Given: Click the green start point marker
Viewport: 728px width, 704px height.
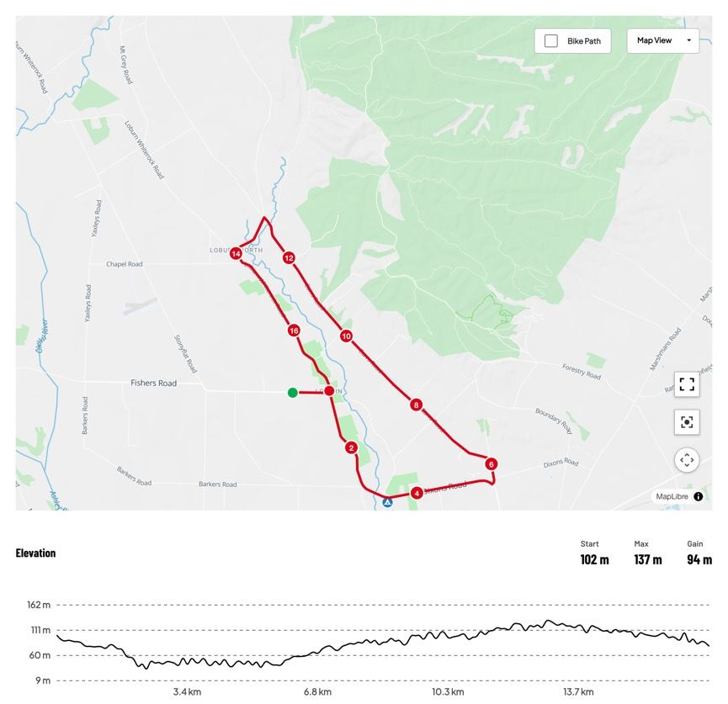Looking at the screenshot, I should [x=292, y=392].
